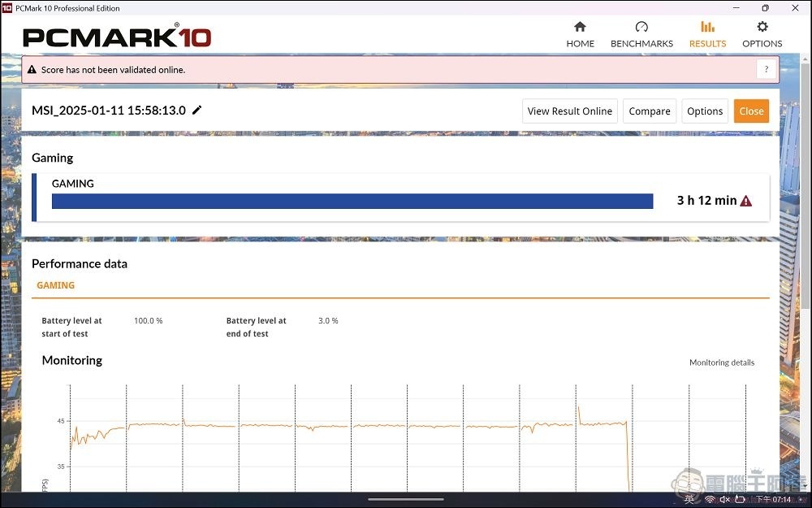Screen dimensions: 812x508
Task: Open the result Options button
Action: 704,111
